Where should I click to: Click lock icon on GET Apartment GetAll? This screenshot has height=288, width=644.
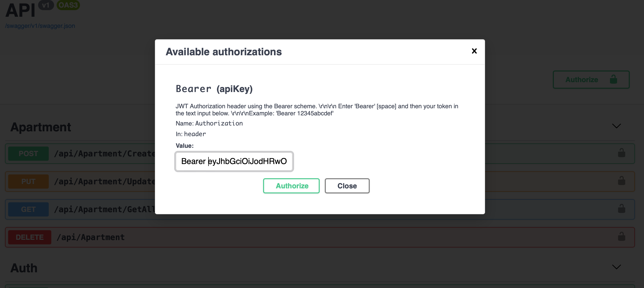pyautogui.click(x=621, y=209)
